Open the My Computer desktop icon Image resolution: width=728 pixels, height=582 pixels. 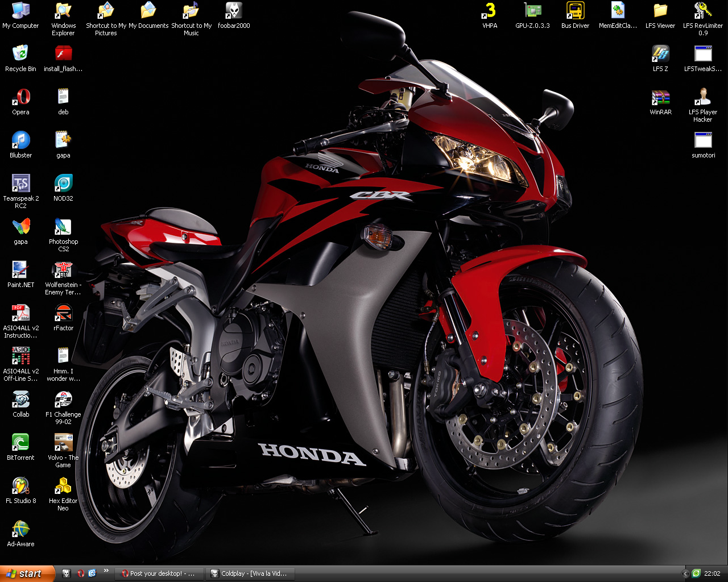pyautogui.click(x=20, y=16)
